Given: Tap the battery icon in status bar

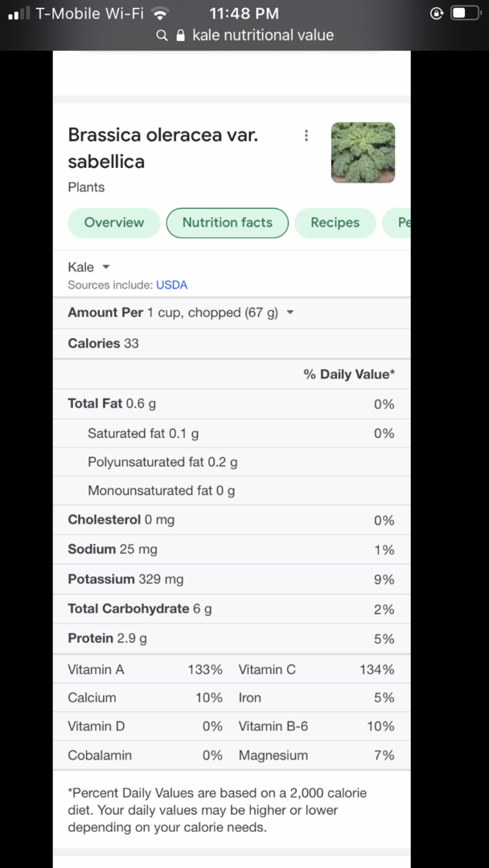Looking at the screenshot, I should [x=464, y=14].
